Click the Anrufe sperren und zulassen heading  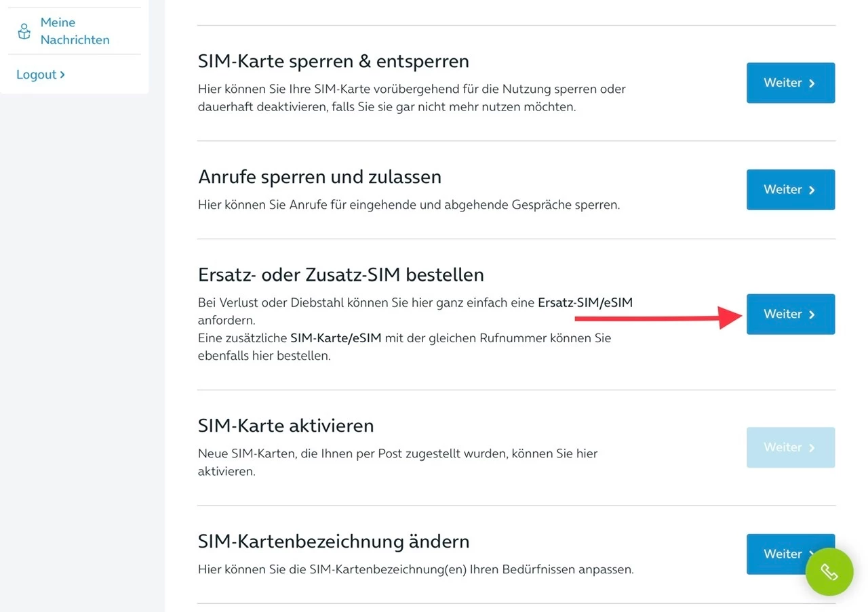(x=319, y=177)
